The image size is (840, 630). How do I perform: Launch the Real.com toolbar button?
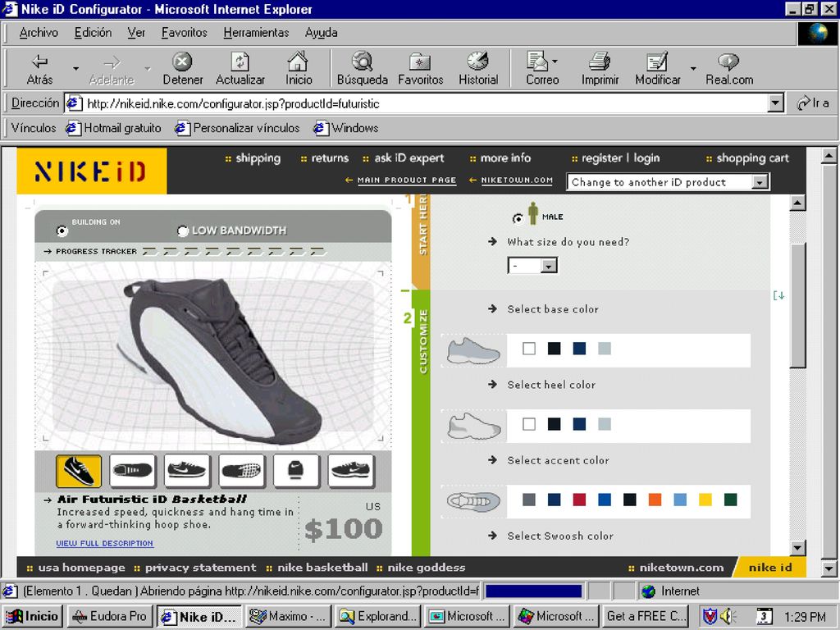(x=729, y=69)
